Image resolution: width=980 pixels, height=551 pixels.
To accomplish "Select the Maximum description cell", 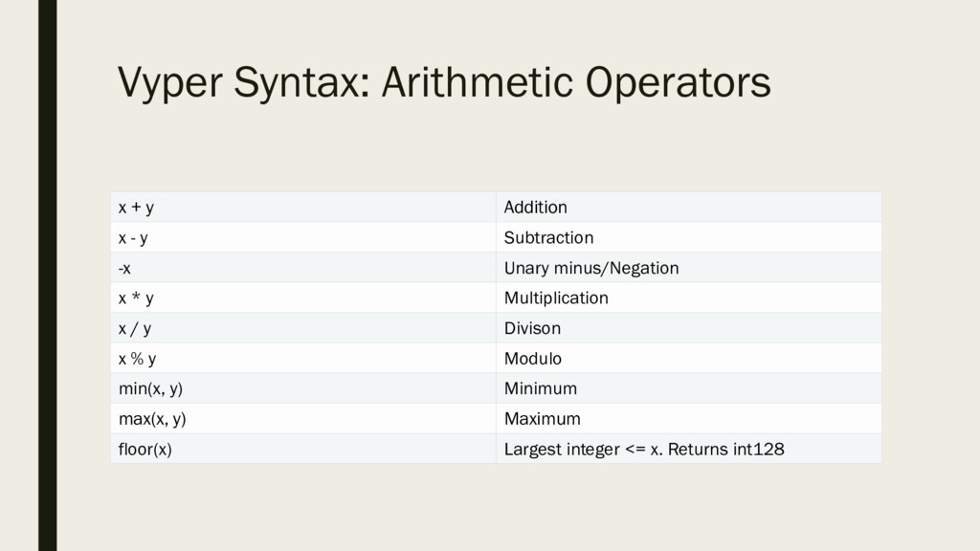I will coord(689,418).
